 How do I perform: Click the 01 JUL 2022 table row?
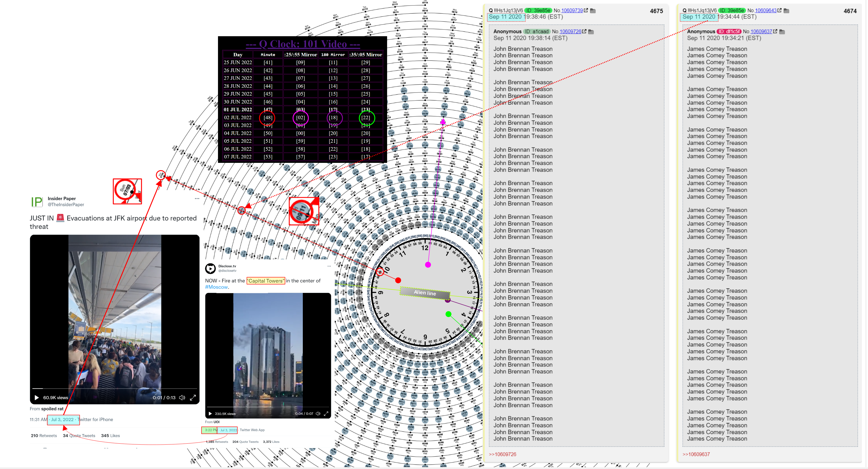click(x=303, y=109)
